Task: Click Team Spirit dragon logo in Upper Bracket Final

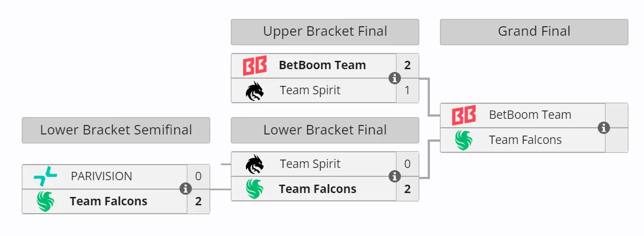Action: [x=255, y=91]
